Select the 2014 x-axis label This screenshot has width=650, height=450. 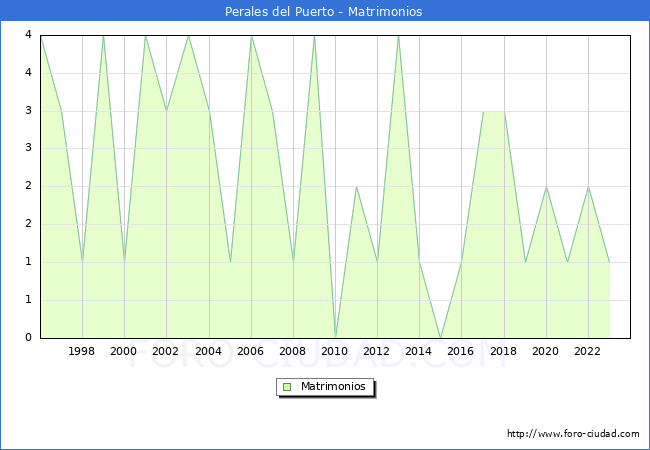click(419, 351)
